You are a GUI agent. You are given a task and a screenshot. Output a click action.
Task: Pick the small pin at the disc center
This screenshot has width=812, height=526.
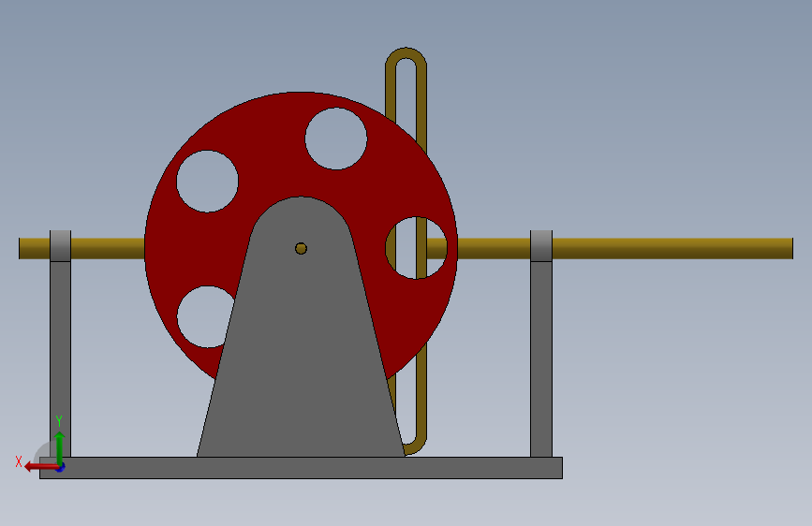[x=301, y=249]
